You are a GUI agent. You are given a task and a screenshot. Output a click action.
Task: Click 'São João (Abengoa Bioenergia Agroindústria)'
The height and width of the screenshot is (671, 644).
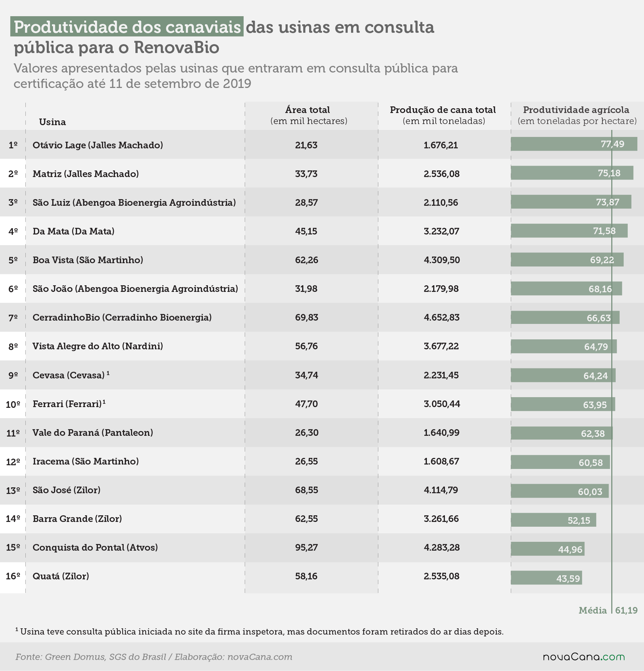[x=135, y=289]
